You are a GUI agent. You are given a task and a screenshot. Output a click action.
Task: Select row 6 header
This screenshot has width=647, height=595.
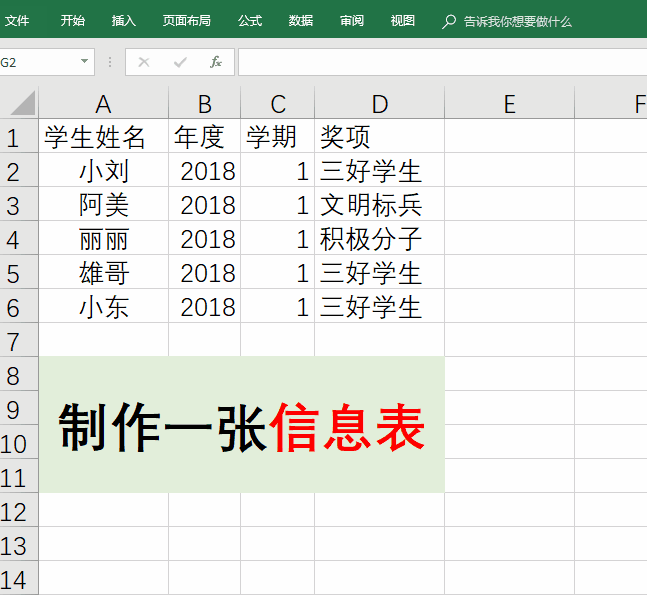click(x=19, y=307)
